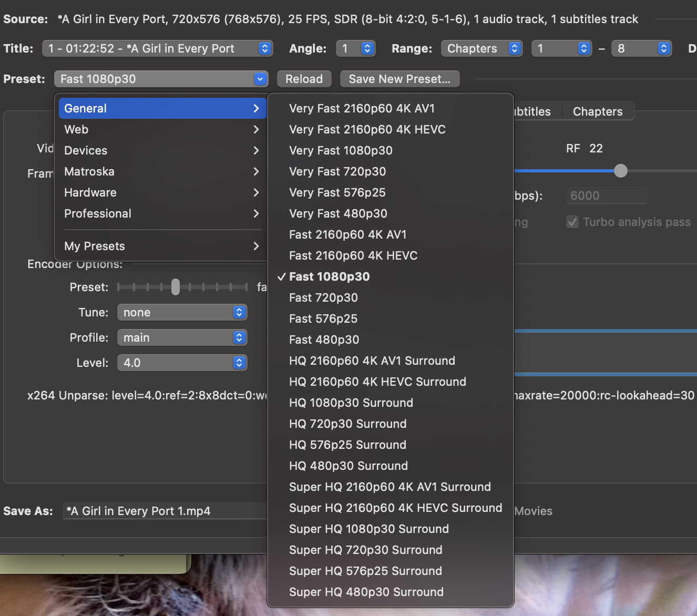The height and width of the screenshot is (616, 697).
Task: Click the x264 Unparse options text
Action: [147, 395]
